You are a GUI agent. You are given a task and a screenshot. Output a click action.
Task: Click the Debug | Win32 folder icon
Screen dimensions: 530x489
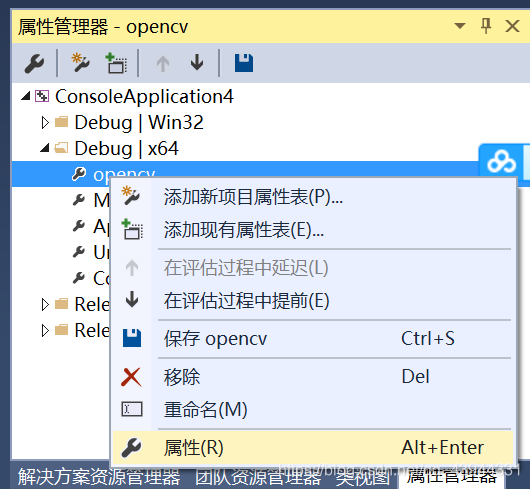point(62,122)
